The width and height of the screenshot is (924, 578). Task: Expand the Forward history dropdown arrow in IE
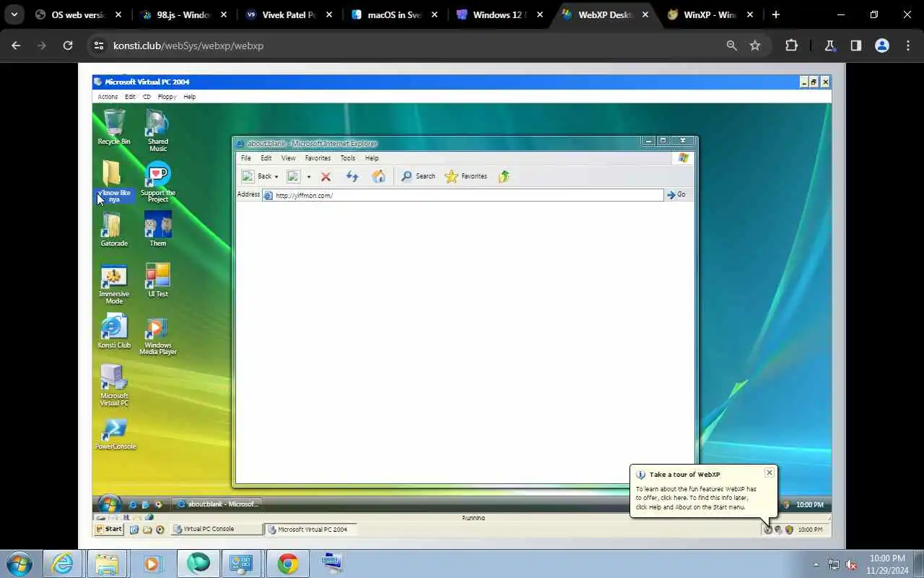pos(309,177)
